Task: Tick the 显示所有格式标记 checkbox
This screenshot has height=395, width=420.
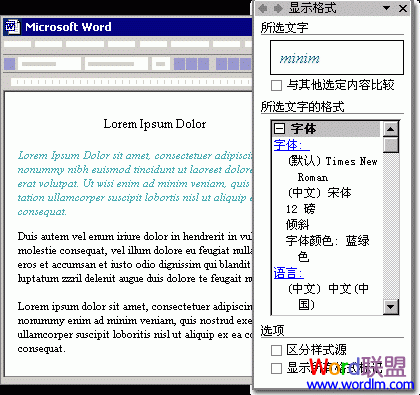Action: tap(276, 369)
